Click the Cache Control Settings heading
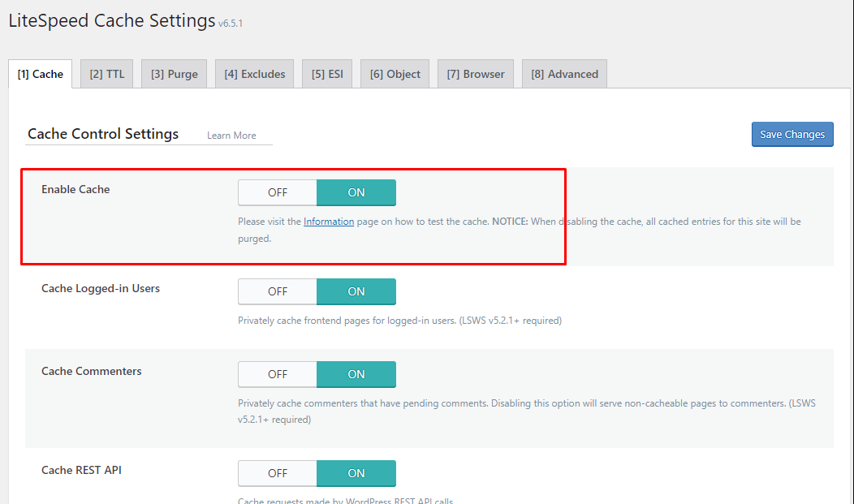This screenshot has width=854, height=504. coord(103,134)
